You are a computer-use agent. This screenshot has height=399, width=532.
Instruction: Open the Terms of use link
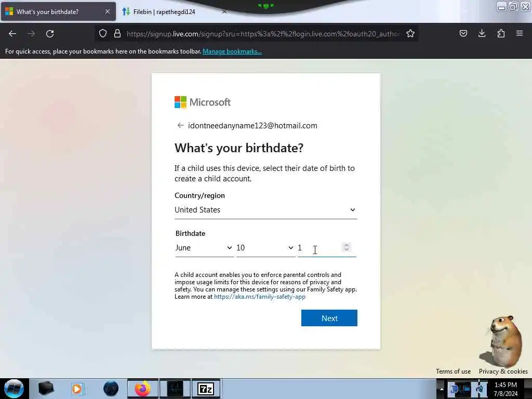point(453,371)
